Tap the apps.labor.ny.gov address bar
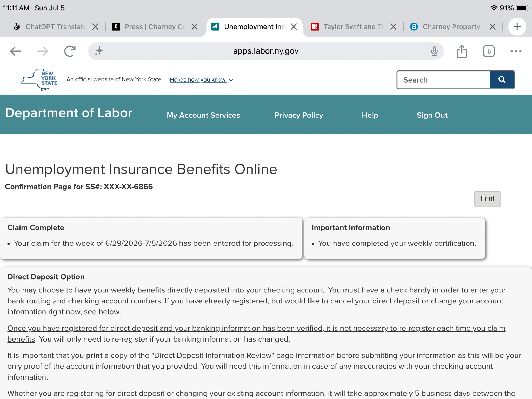Viewport: 532px width, 399px height. click(266, 51)
